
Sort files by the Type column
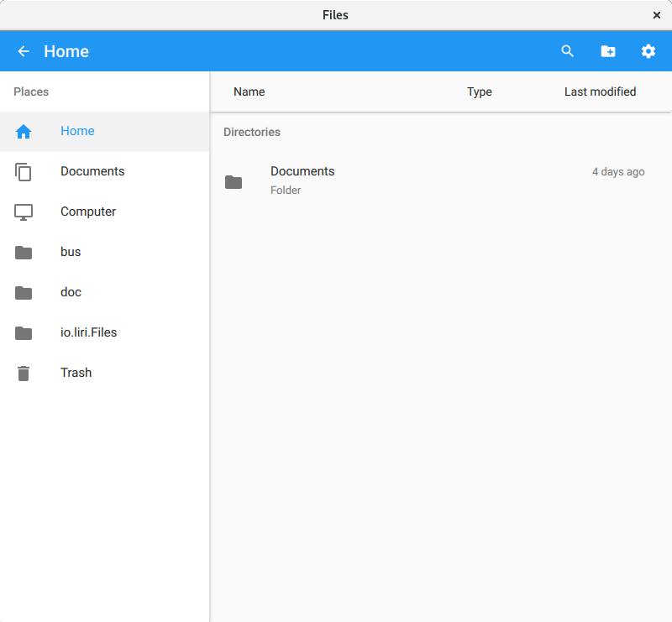click(x=479, y=91)
